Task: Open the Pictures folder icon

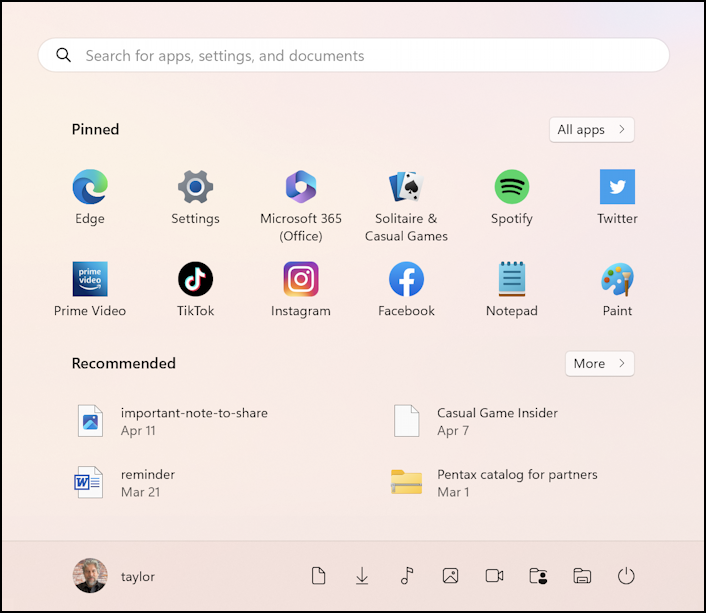Action: pyautogui.click(x=450, y=576)
